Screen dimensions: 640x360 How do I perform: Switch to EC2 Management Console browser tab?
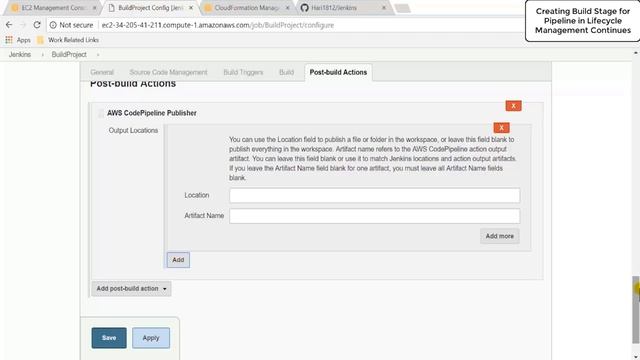point(53,8)
